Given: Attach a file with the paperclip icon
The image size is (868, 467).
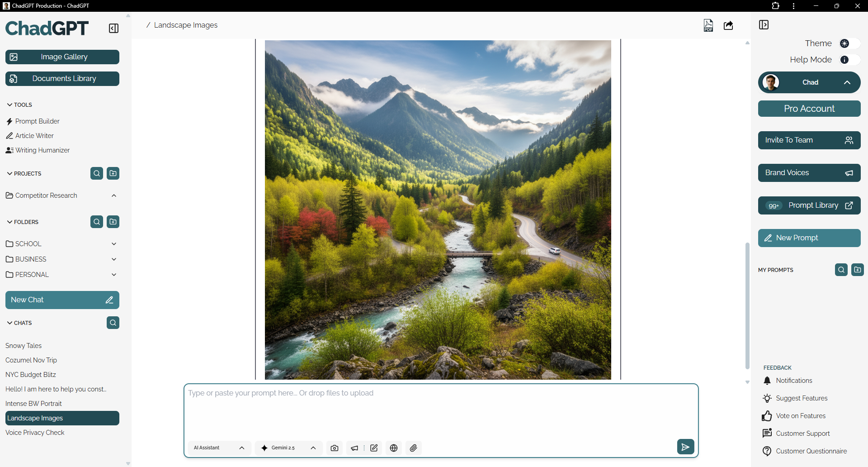Looking at the screenshot, I should coord(413,448).
